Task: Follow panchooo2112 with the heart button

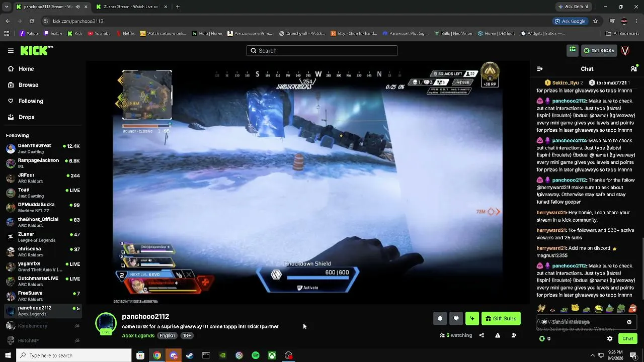Action: pyautogui.click(x=456, y=318)
